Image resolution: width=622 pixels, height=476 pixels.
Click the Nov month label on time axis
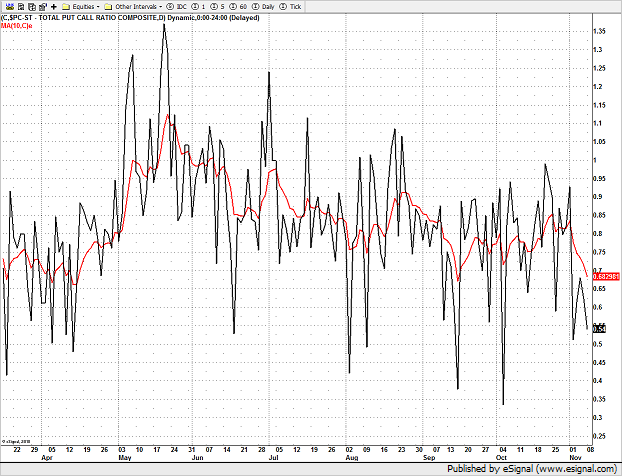click(576, 457)
